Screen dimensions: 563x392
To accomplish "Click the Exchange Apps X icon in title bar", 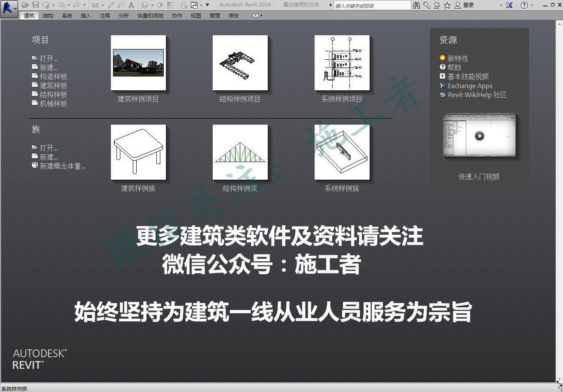I will 509,5.
